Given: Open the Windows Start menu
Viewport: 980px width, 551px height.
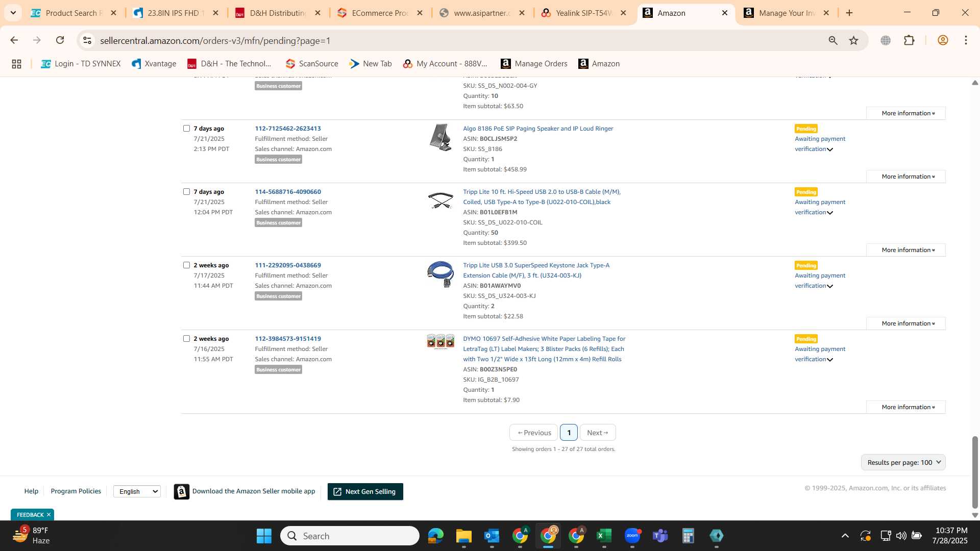Looking at the screenshot, I should click(x=264, y=536).
